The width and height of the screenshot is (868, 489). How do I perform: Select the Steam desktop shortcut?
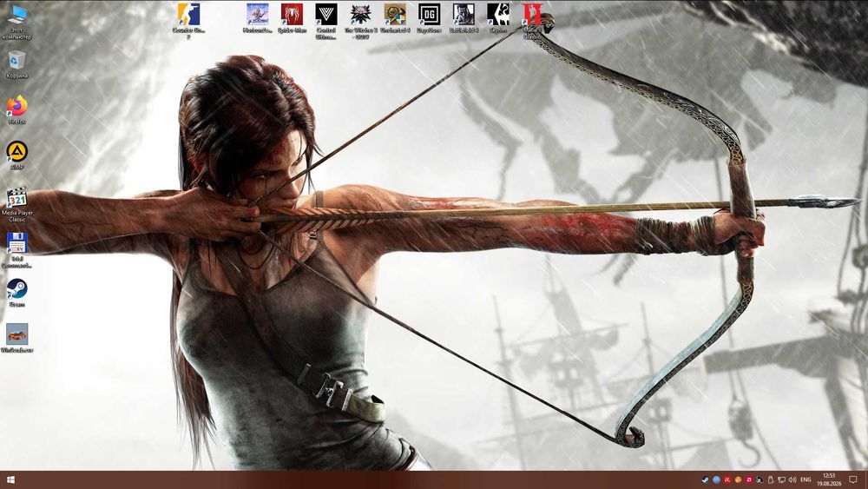[17, 293]
